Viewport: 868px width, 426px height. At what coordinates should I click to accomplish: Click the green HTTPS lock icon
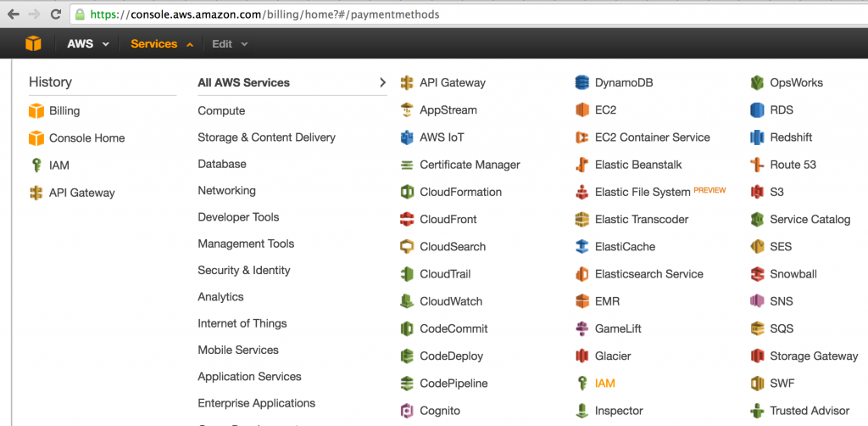(x=81, y=14)
